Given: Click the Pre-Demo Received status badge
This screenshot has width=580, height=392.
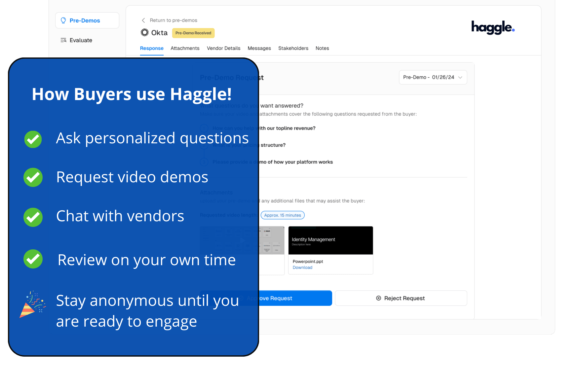Looking at the screenshot, I should (x=193, y=33).
